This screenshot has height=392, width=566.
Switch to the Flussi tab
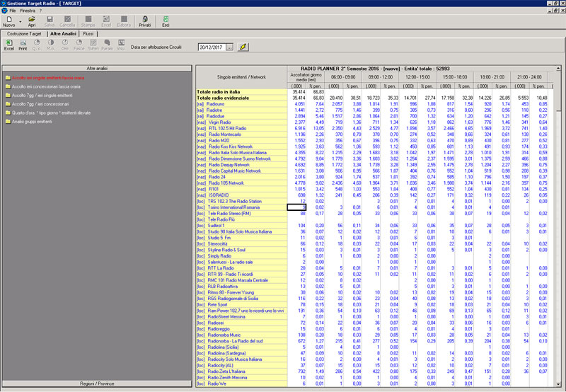[88, 33]
